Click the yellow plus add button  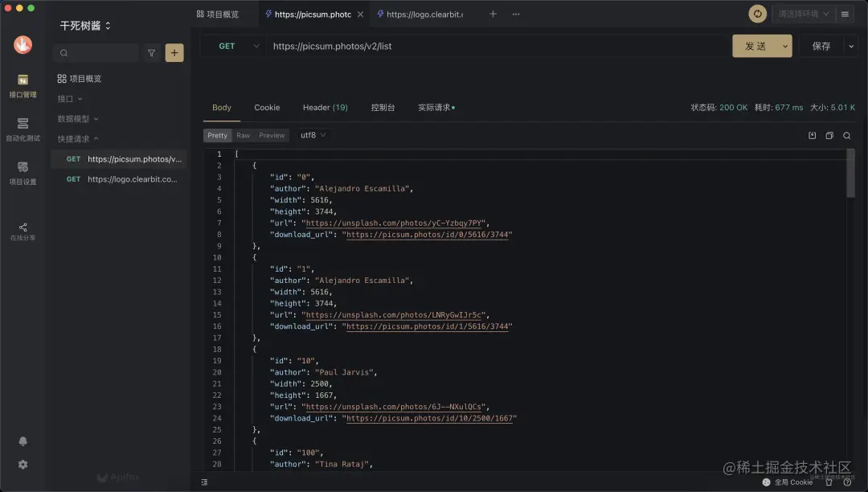pyautogui.click(x=174, y=52)
